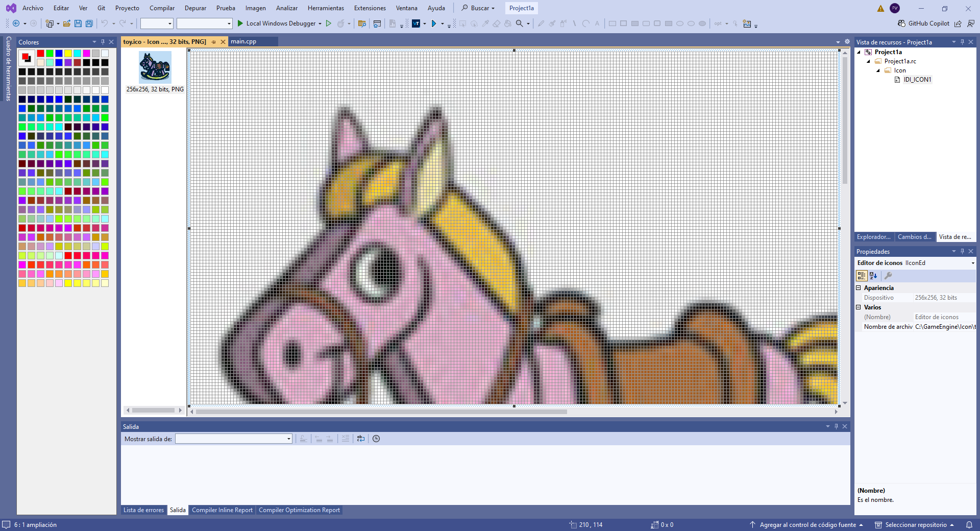Click the Find in Files folder-search icon
The height and width of the screenshot is (531, 980).
(x=362, y=23)
